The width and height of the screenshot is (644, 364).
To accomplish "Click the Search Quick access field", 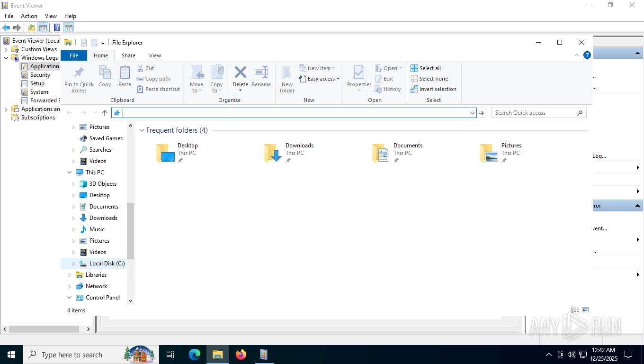I will pos(538,113).
